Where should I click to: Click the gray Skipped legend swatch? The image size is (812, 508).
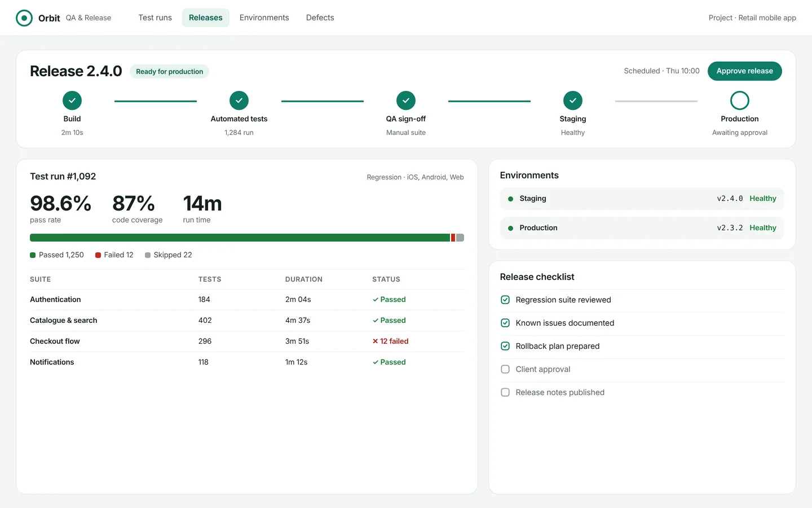(148, 255)
